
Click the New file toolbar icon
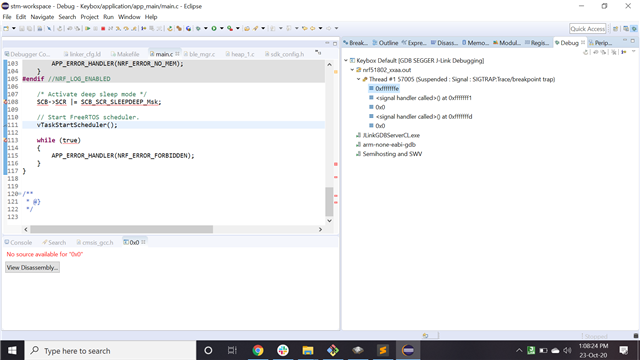(6, 29)
